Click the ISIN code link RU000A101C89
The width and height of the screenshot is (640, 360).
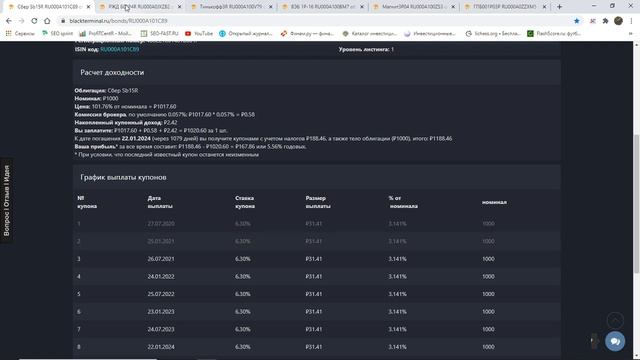tap(120, 49)
